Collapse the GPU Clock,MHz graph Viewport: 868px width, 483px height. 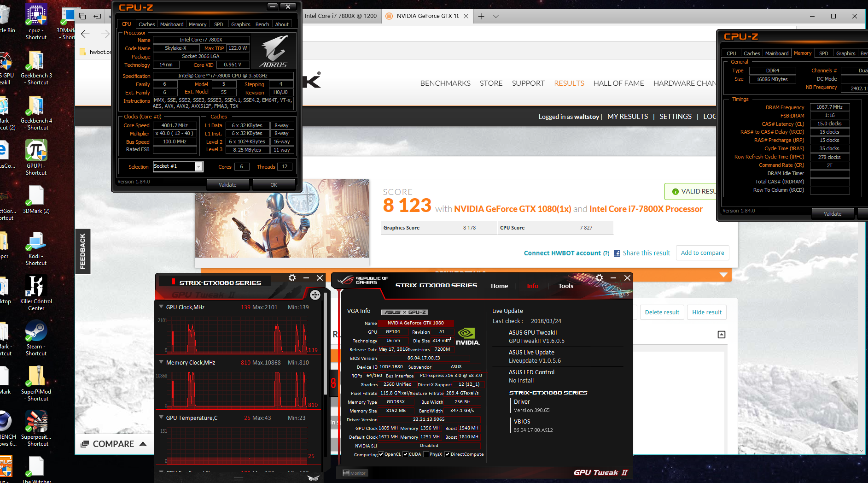click(x=161, y=306)
